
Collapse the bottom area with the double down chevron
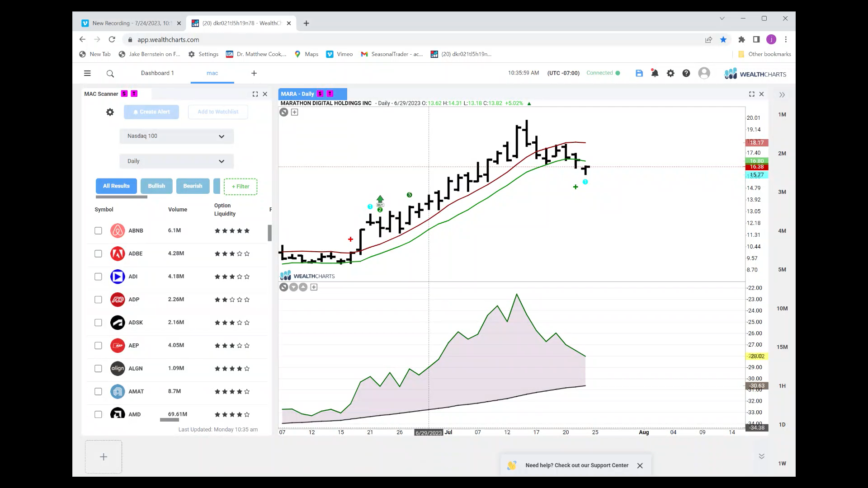point(762,456)
